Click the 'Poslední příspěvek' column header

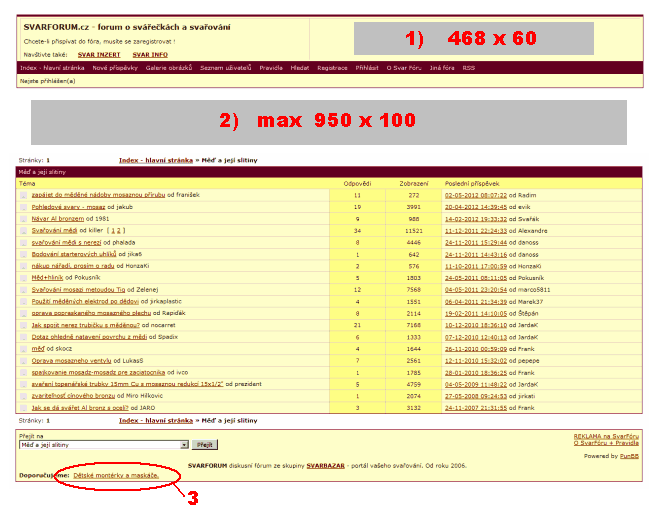(x=472, y=183)
